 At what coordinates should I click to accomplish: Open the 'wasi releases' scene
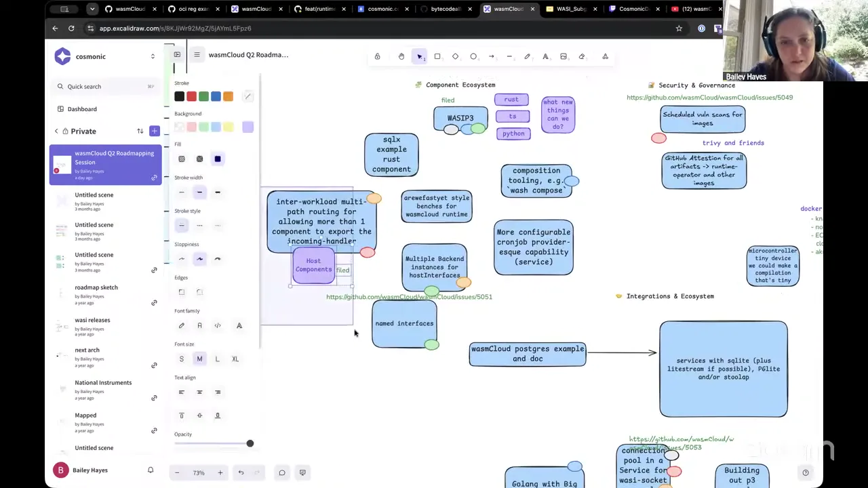(105, 327)
